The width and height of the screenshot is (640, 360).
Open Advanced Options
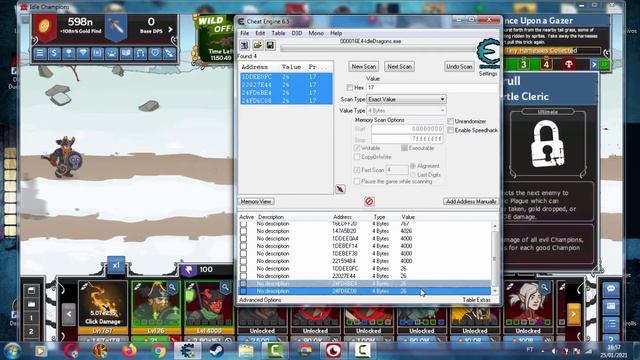tap(260, 300)
